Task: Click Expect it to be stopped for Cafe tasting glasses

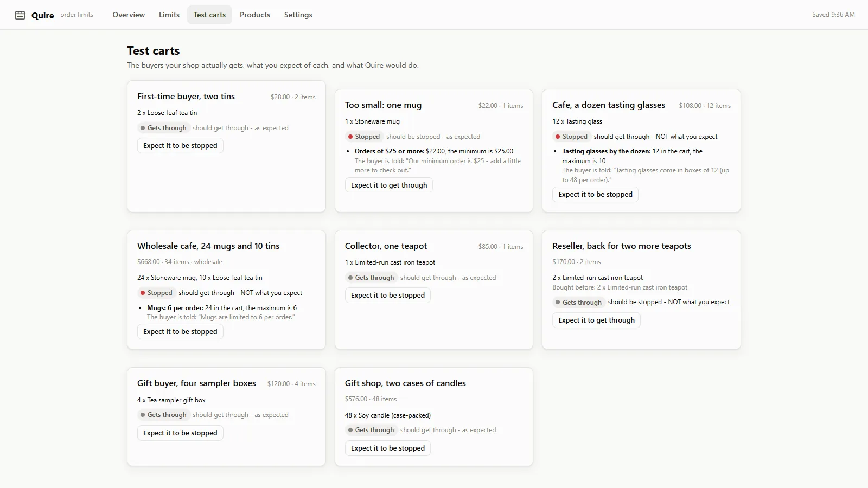Action: [596, 195]
